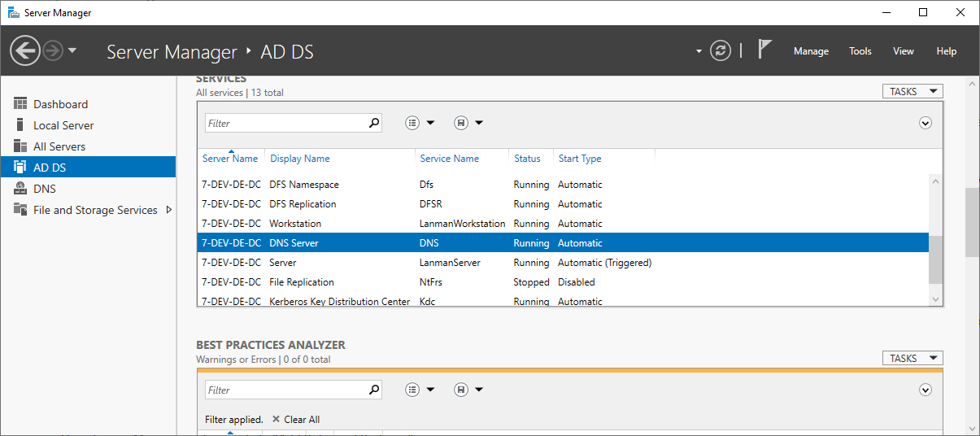Image resolution: width=980 pixels, height=436 pixels.
Task: Select the LanmanServer service row
Action: (x=563, y=263)
